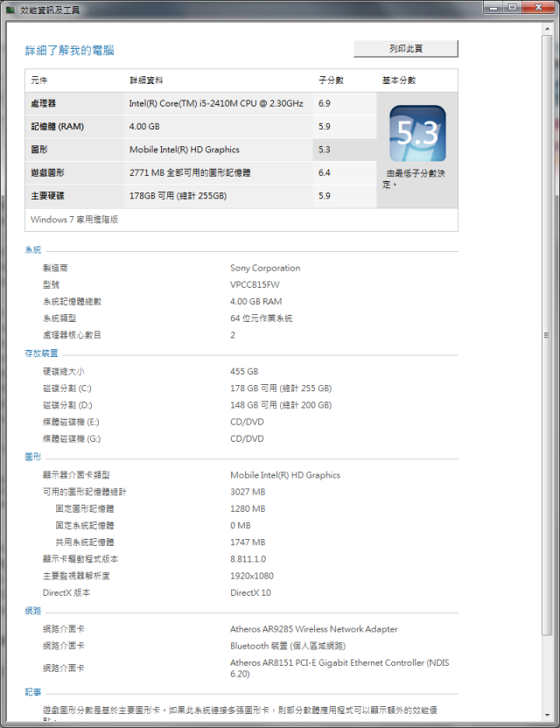Maximize the 效能資訊及工具 window
Image resolution: width=560 pixels, height=728 pixels.
[x=513, y=7]
